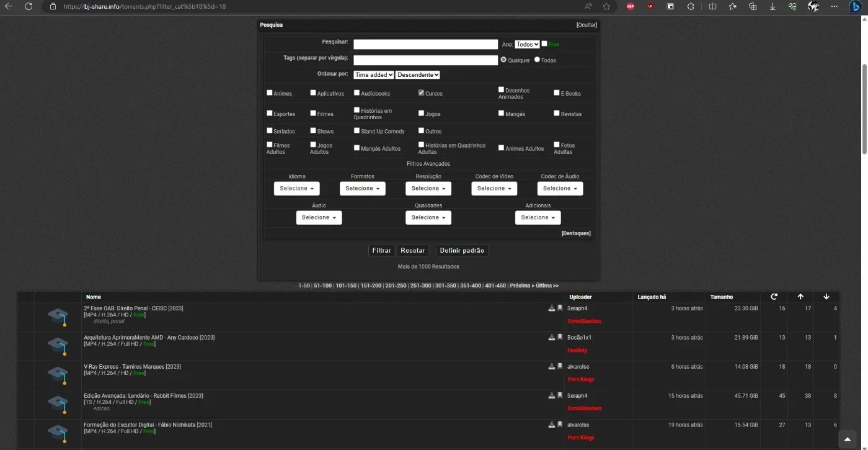Open the browser profile avatar
Viewport: 868px width, 450px height.
click(x=813, y=6)
